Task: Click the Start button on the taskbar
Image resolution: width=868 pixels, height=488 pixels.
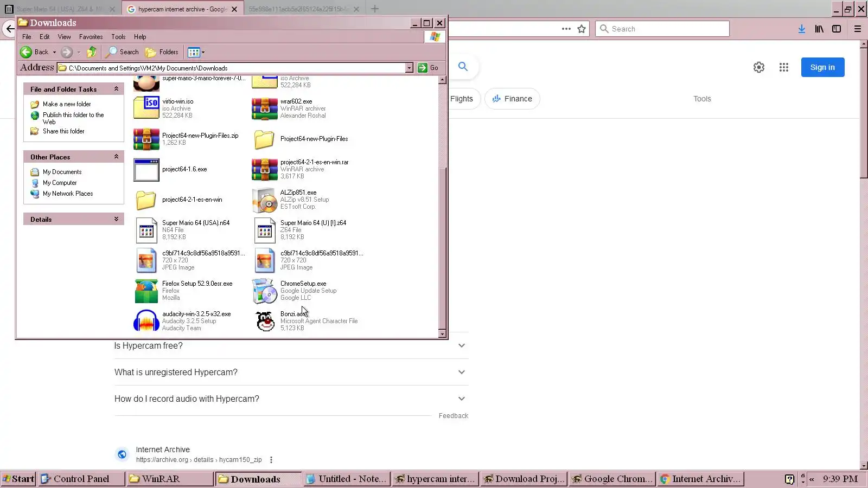Action: pyautogui.click(x=18, y=479)
